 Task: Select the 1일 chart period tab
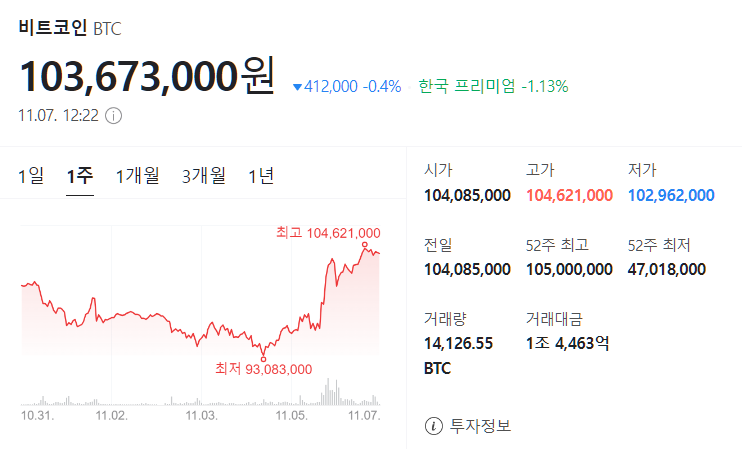pyautogui.click(x=31, y=177)
